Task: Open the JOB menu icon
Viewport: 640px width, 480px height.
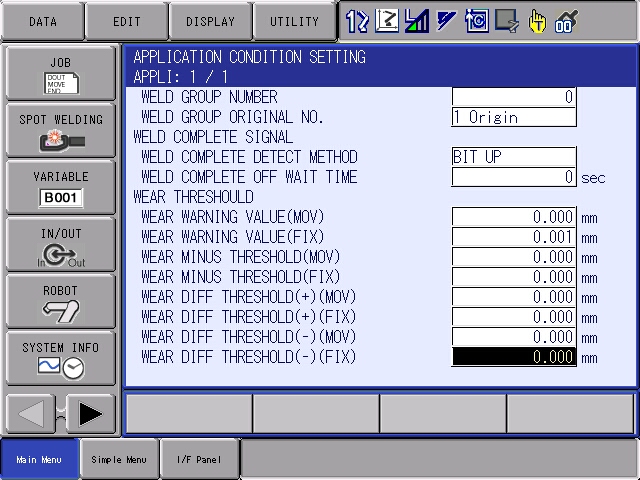Action: click(x=61, y=73)
